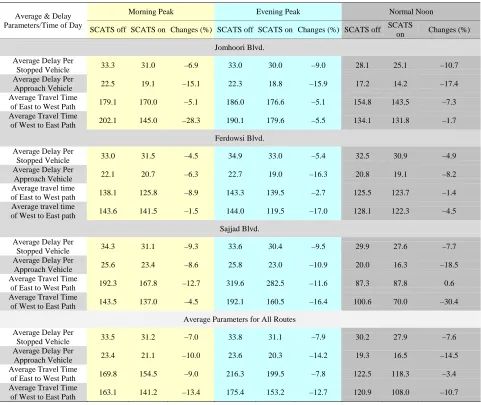Select the "199.5" cell
Image resolution: width=481 pixels, height=405 pixels.
[275, 374]
